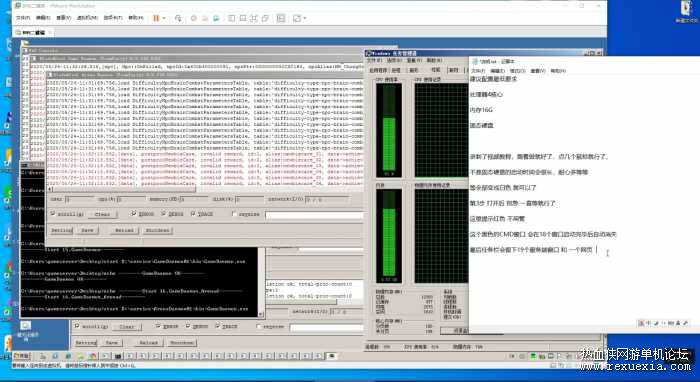Click the guest Start button on the taskbar
Viewport: 700px width, 382px height.
pos(22,356)
